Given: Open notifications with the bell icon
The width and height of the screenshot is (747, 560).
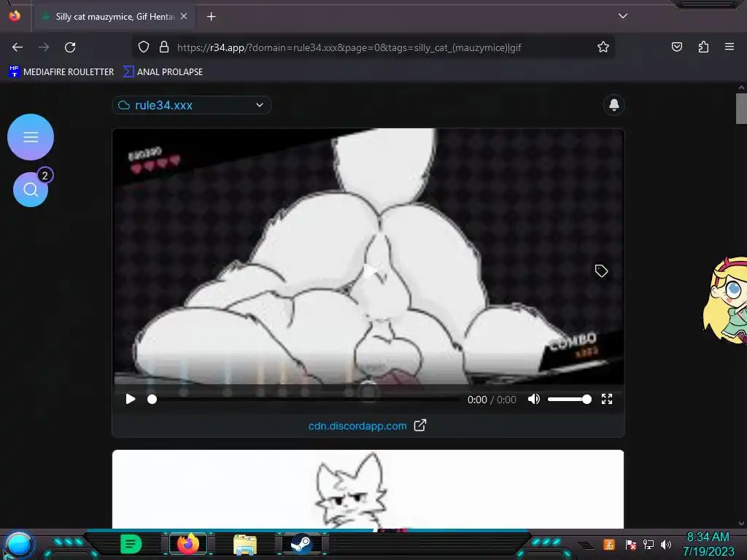Looking at the screenshot, I should (x=614, y=105).
